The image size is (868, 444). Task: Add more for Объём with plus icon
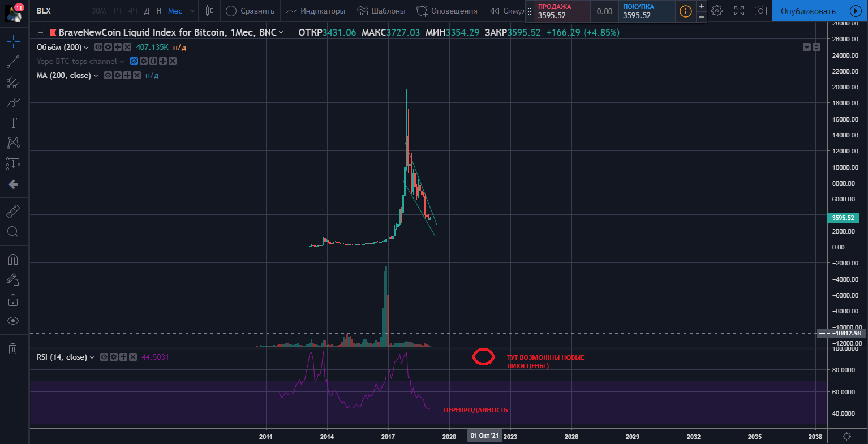pos(118,47)
